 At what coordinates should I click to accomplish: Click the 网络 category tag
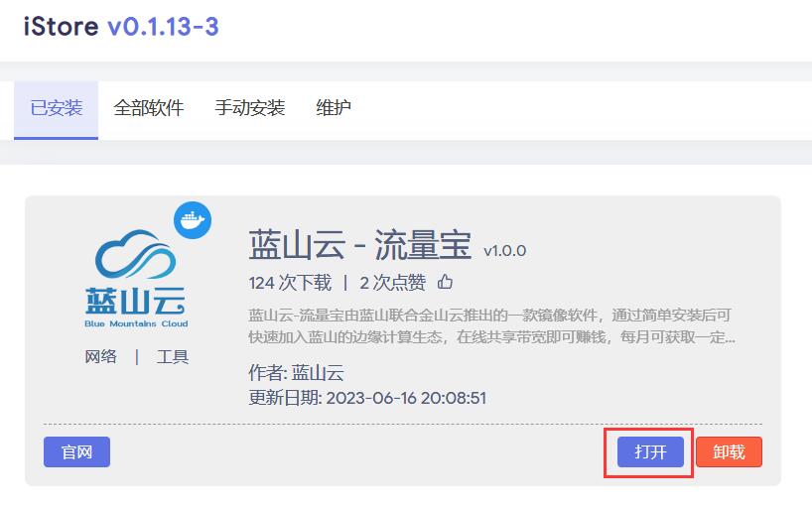101,357
